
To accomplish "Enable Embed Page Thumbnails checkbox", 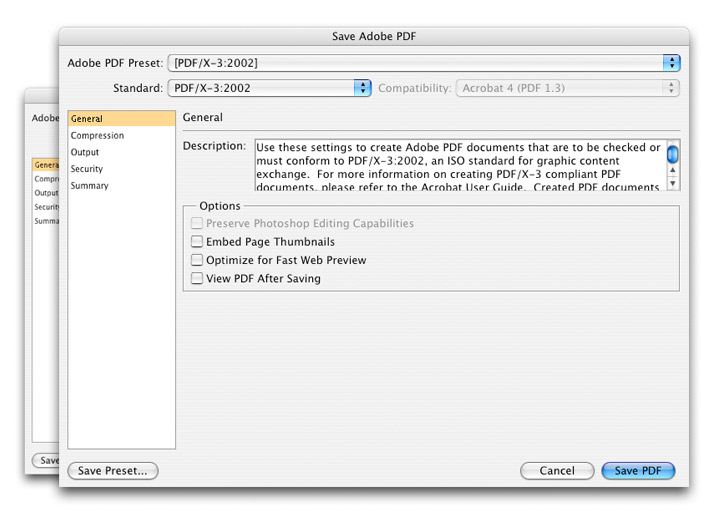I will pyautogui.click(x=197, y=241).
